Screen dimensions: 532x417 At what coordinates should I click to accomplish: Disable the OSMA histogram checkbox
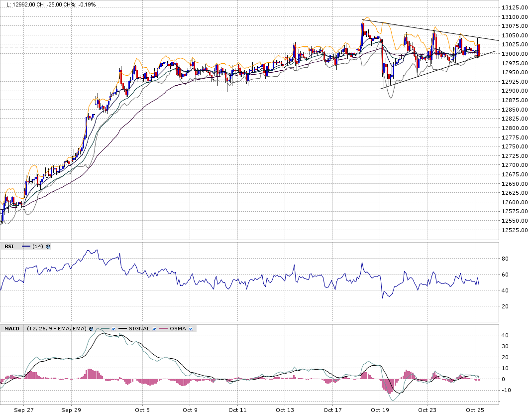pyautogui.click(x=190, y=329)
